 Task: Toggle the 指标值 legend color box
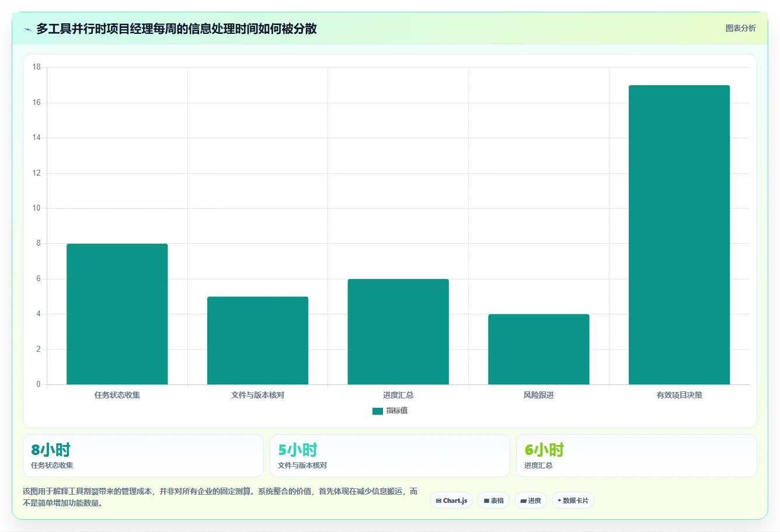coord(378,411)
